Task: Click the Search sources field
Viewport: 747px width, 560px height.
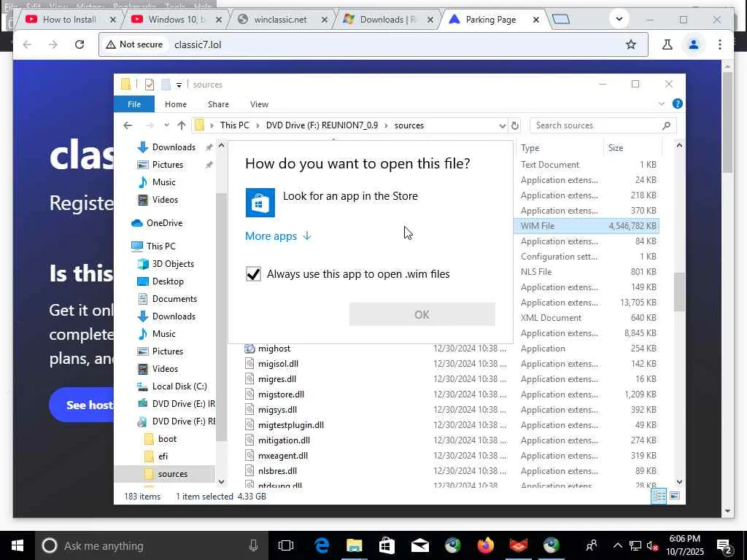Action: tap(603, 125)
